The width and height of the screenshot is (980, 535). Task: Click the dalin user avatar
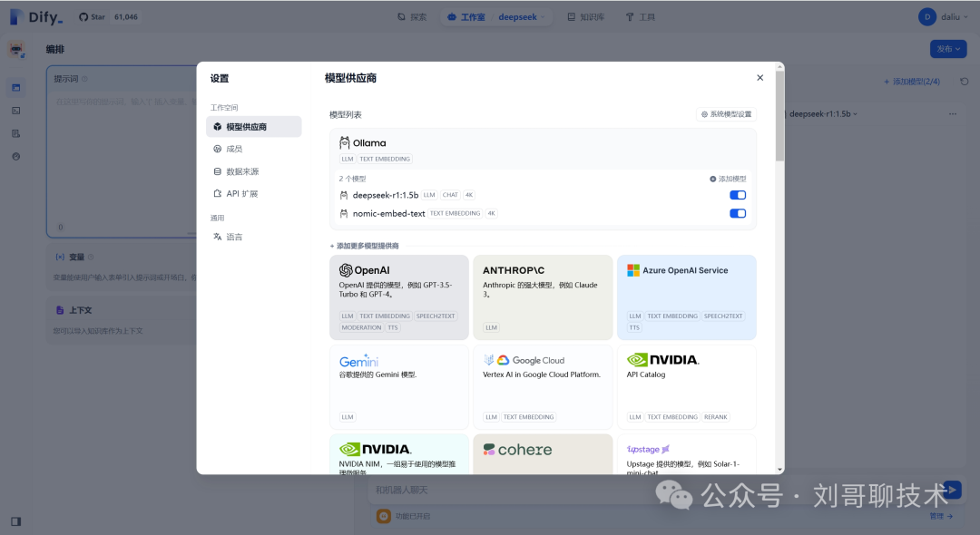point(926,17)
